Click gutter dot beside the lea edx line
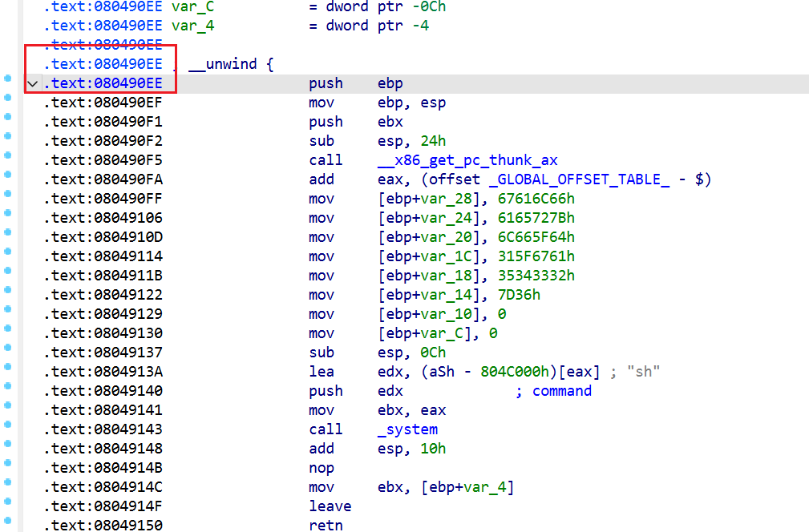The height and width of the screenshot is (532, 809). [8, 367]
